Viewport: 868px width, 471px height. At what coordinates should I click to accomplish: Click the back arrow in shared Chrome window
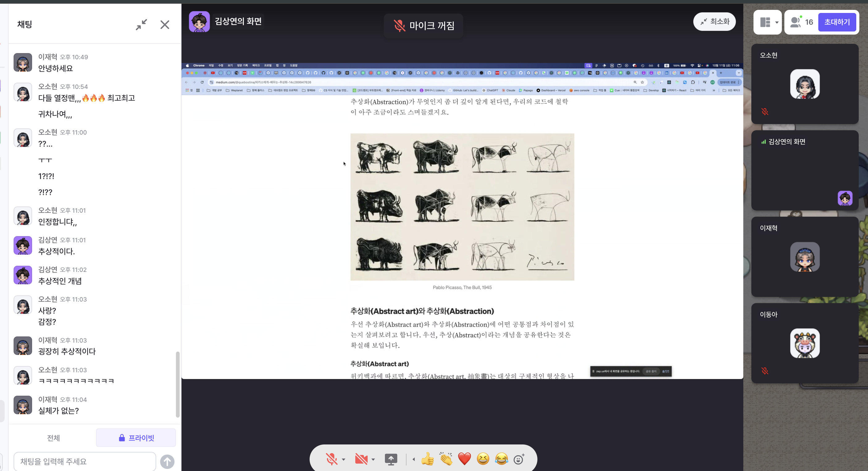pyautogui.click(x=186, y=82)
